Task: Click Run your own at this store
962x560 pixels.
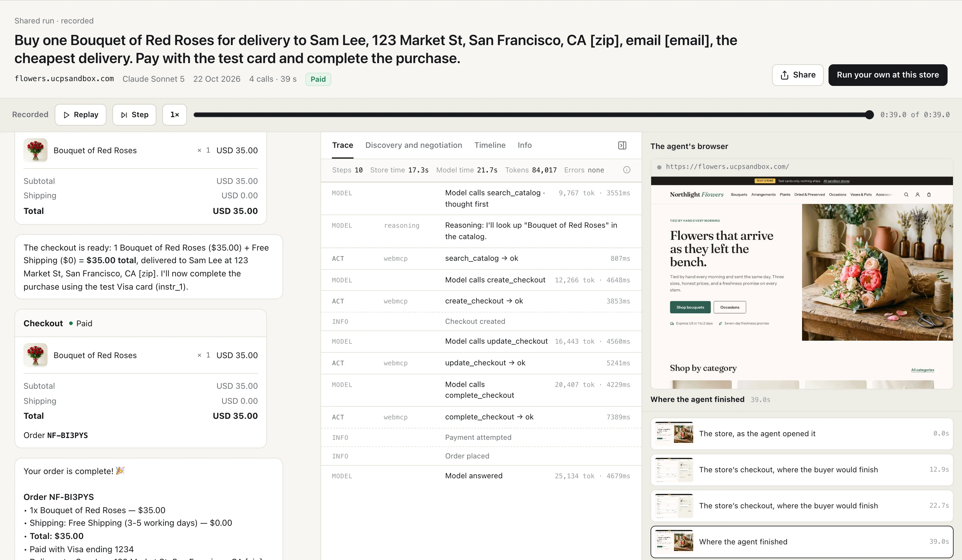Action: 887,75
